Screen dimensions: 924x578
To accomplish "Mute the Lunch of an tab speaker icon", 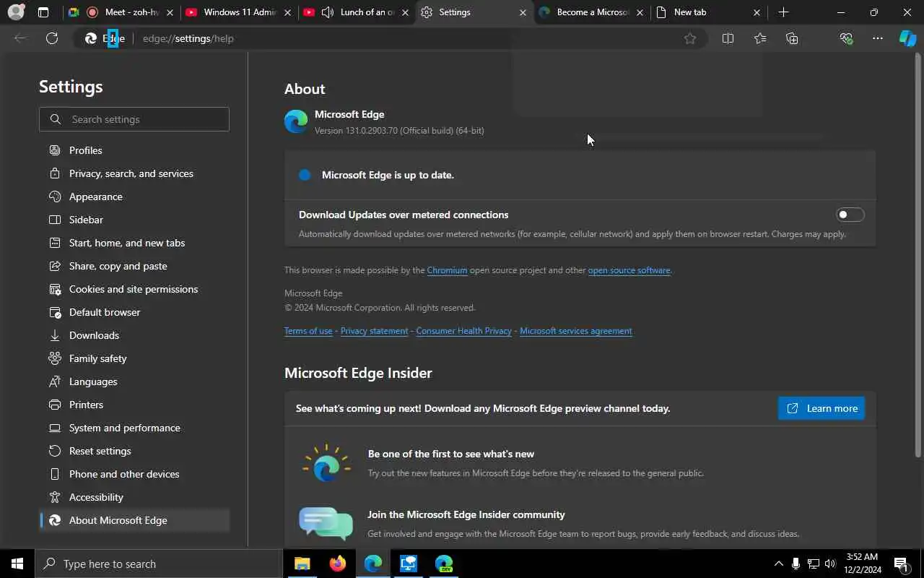I will pyautogui.click(x=327, y=12).
